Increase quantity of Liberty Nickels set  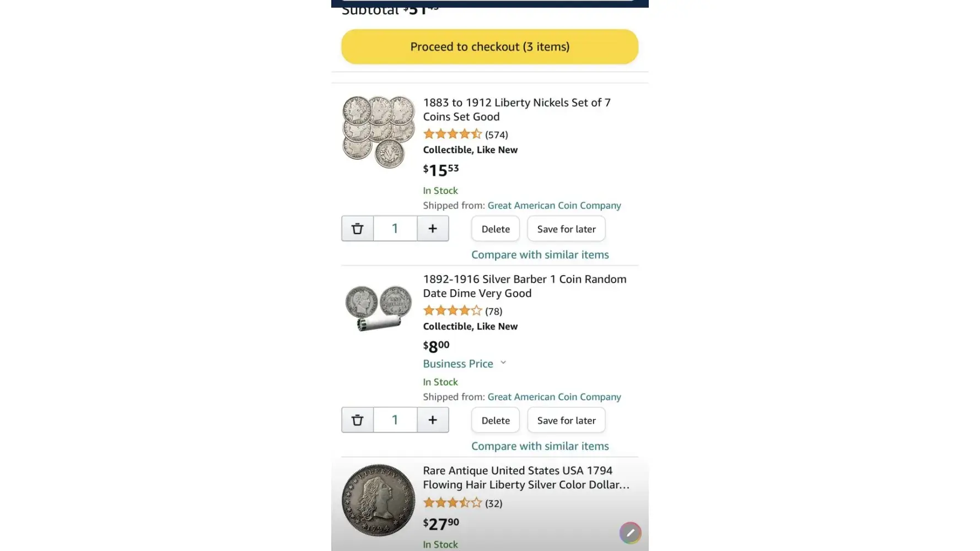pos(433,229)
